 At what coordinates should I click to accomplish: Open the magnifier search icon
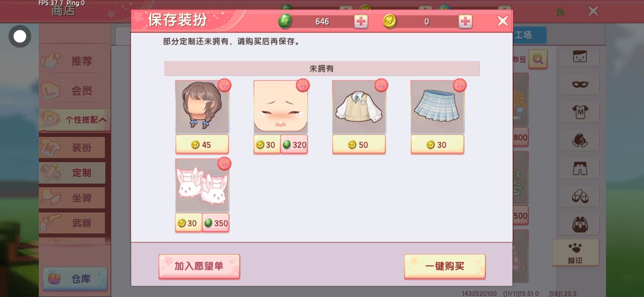tap(537, 59)
